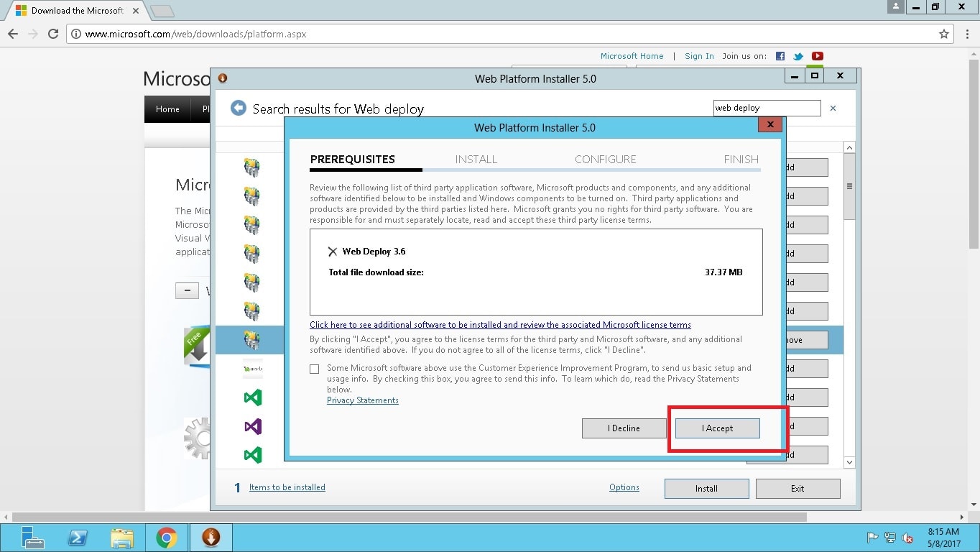Click the web deploy search field
Image resolution: width=980 pixels, height=552 pixels.
[x=767, y=108]
